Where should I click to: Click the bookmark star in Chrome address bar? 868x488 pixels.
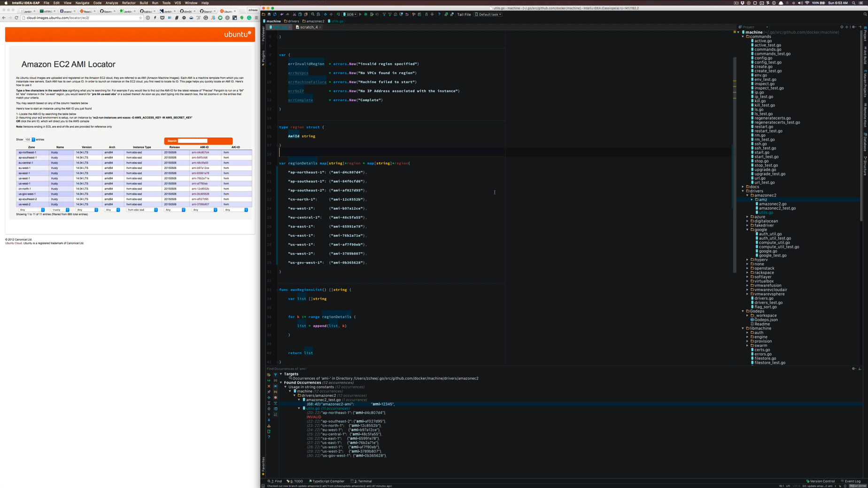tap(140, 18)
